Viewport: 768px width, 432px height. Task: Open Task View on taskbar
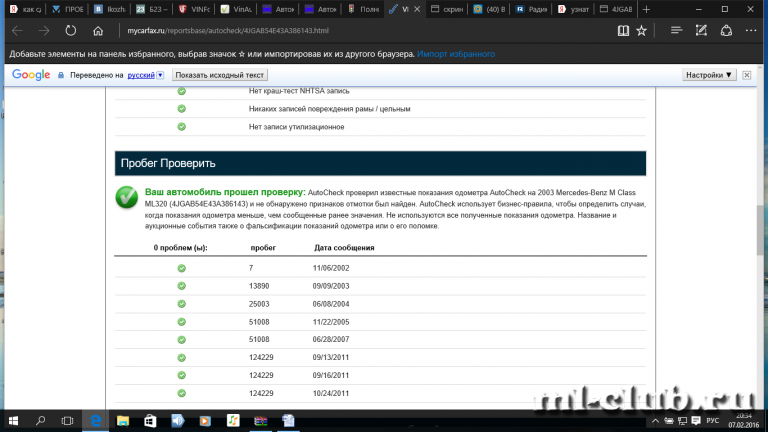click(x=67, y=421)
